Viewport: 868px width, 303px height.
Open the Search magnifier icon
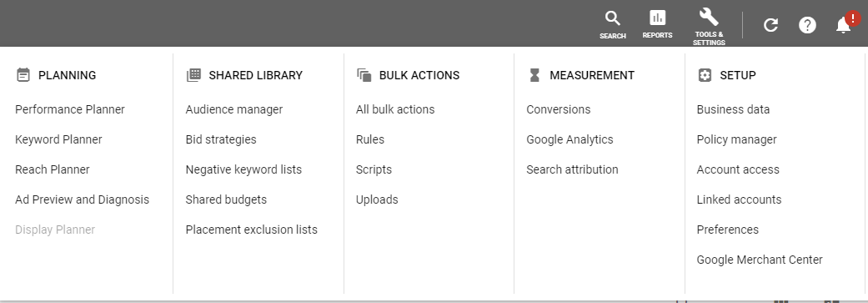612,18
